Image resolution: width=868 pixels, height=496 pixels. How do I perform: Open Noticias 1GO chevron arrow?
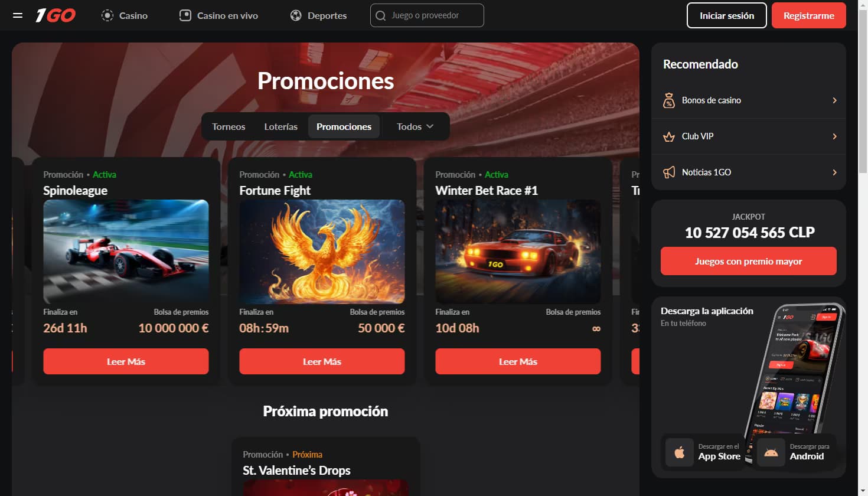834,172
